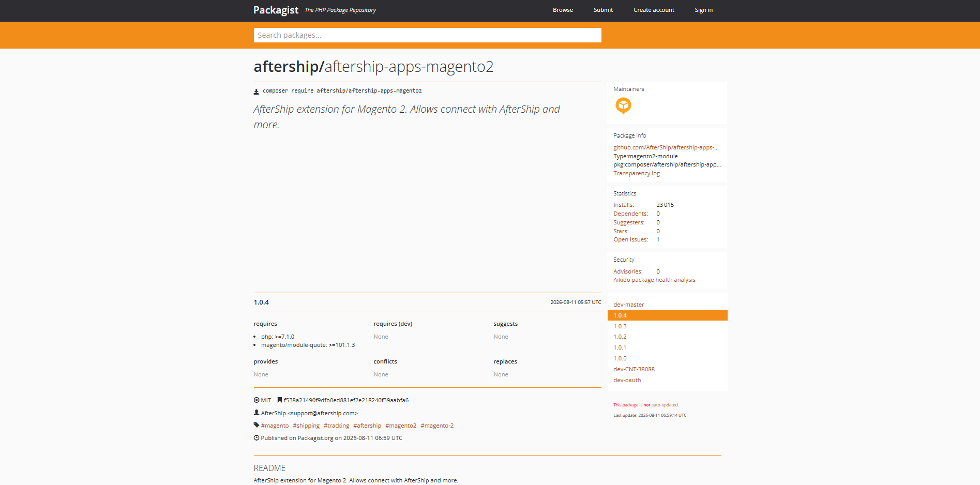This screenshot has height=485, width=980.
Task: Open the Transparency log link
Action: point(637,173)
